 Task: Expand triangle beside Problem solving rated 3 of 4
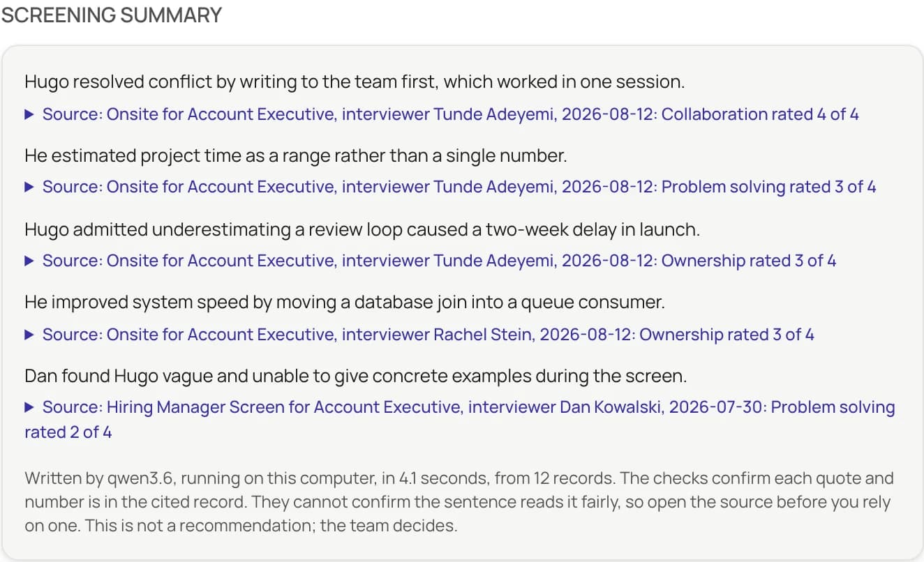click(29, 187)
